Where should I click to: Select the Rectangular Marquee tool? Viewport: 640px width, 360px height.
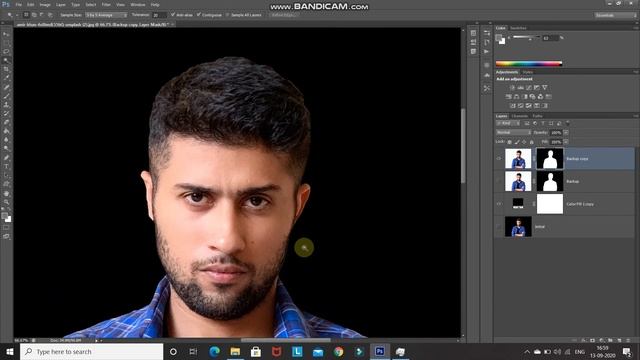point(6,43)
